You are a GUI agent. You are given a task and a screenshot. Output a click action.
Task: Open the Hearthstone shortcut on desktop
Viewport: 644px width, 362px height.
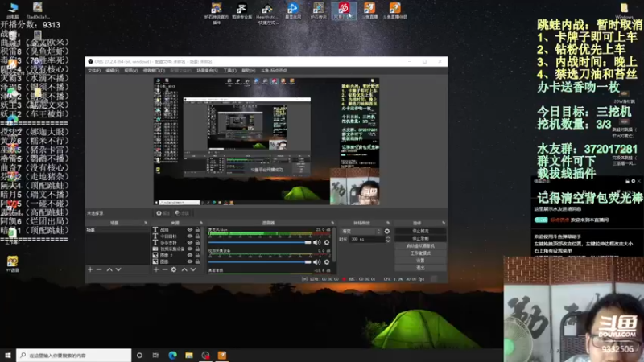267,13
